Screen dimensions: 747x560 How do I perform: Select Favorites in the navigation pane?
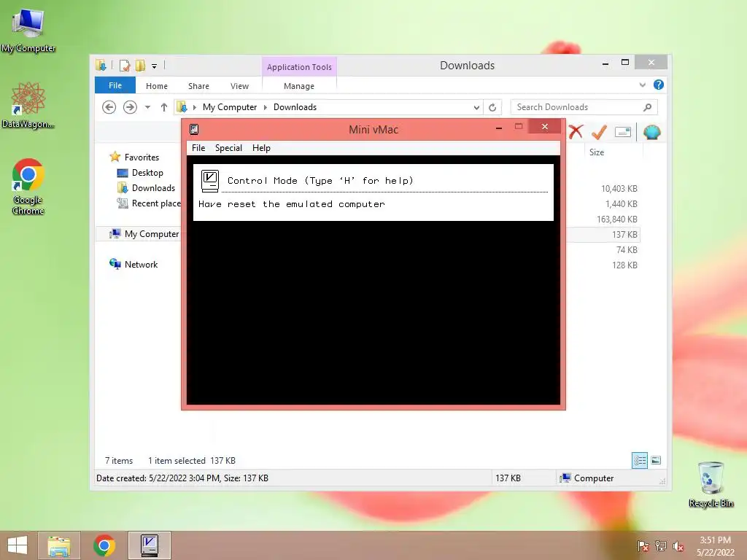[142, 157]
